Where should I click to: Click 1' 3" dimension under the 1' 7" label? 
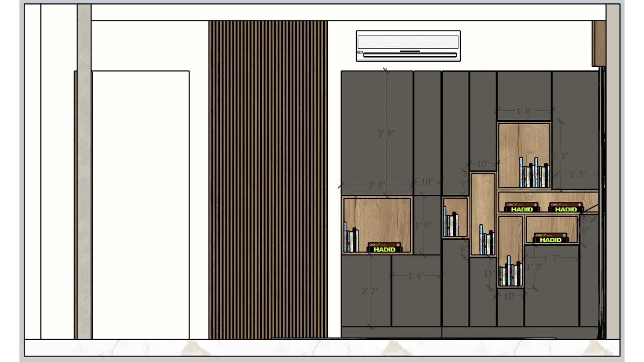[534, 267]
